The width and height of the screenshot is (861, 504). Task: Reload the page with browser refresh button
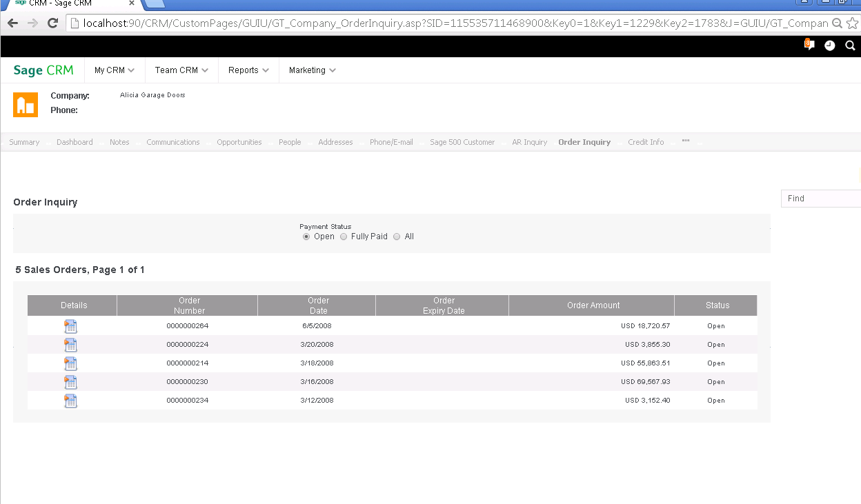tap(52, 23)
